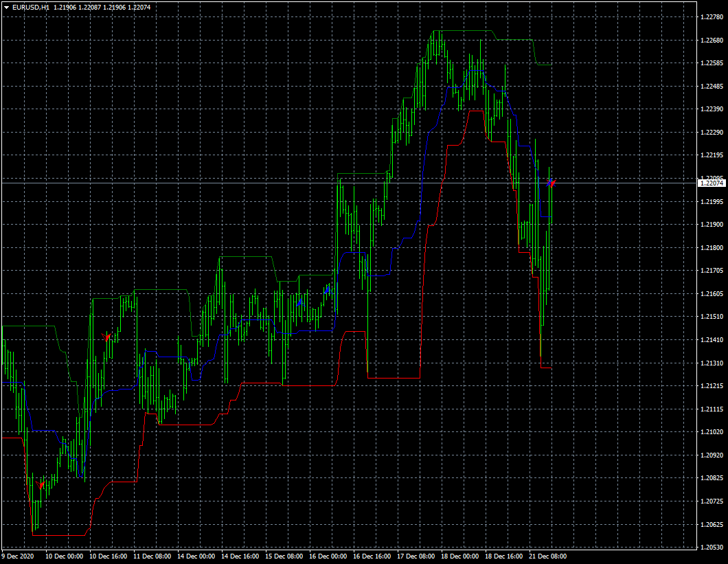Click the 18 Dec 16:00 time label
Image resolution: width=728 pixels, height=564 pixels.
point(503,556)
